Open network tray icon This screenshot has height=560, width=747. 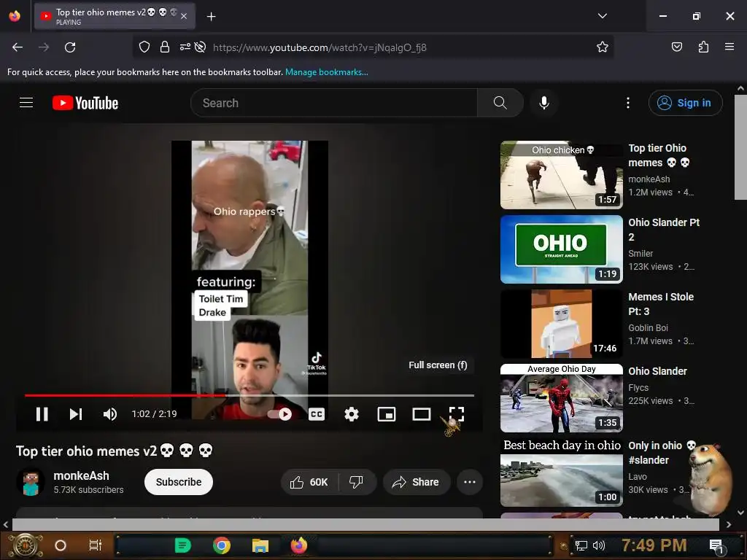(x=581, y=545)
